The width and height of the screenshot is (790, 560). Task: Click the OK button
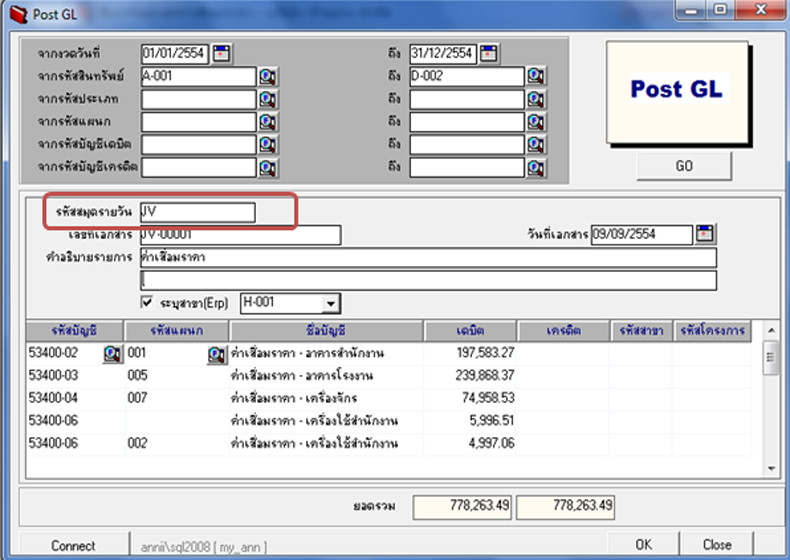[x=644, y=545]
